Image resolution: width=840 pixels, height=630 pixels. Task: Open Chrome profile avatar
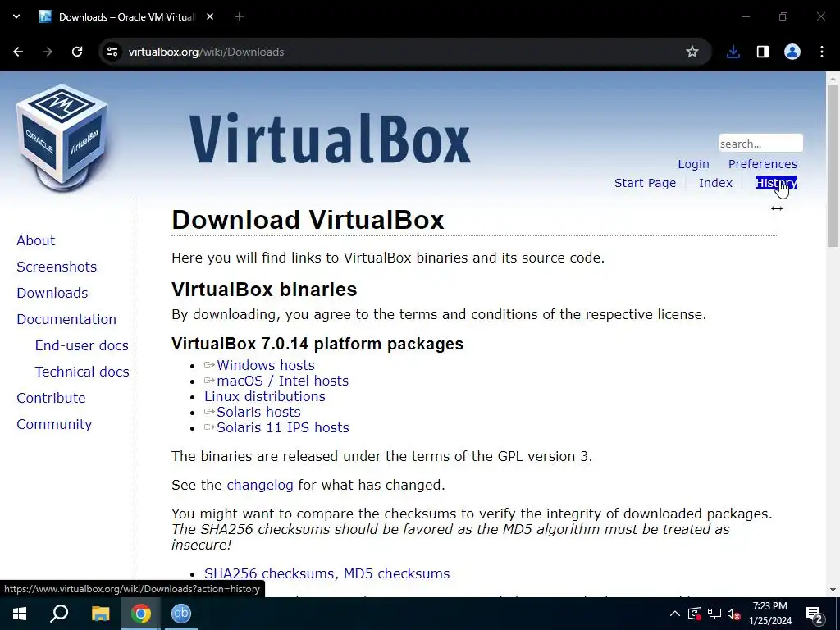[x=792, y=52]
